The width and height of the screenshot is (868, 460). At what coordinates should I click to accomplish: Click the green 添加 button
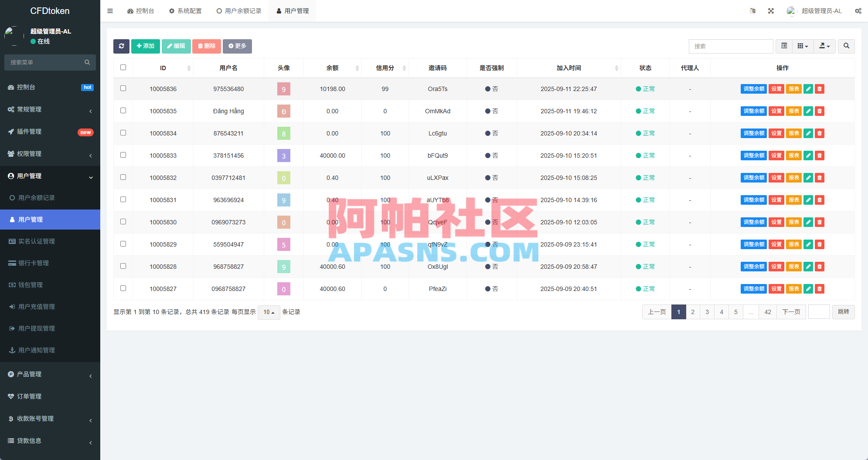pos(146,46)
